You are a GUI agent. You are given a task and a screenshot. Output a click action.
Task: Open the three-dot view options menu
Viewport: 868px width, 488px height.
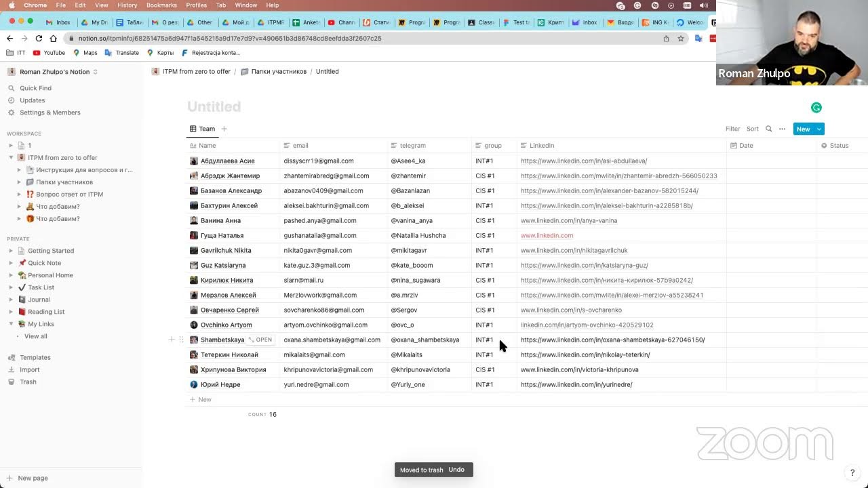pyautogui.click(x=782, y=129)
